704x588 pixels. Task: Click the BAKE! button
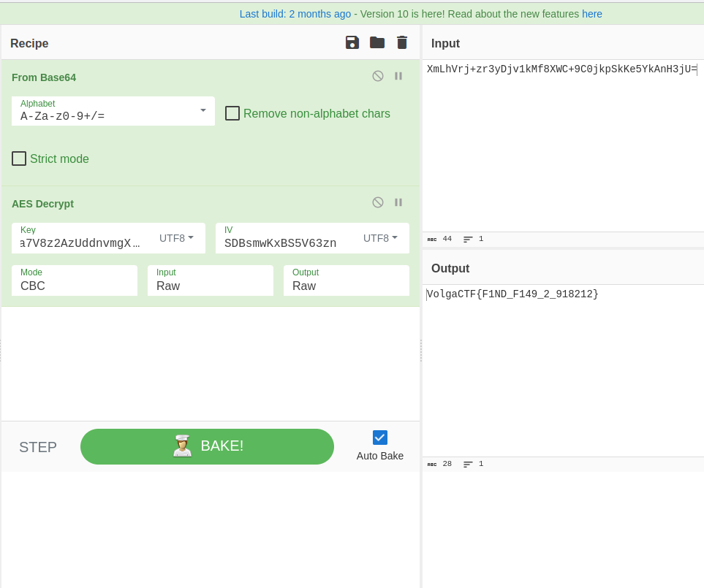[x=207, y=446]
